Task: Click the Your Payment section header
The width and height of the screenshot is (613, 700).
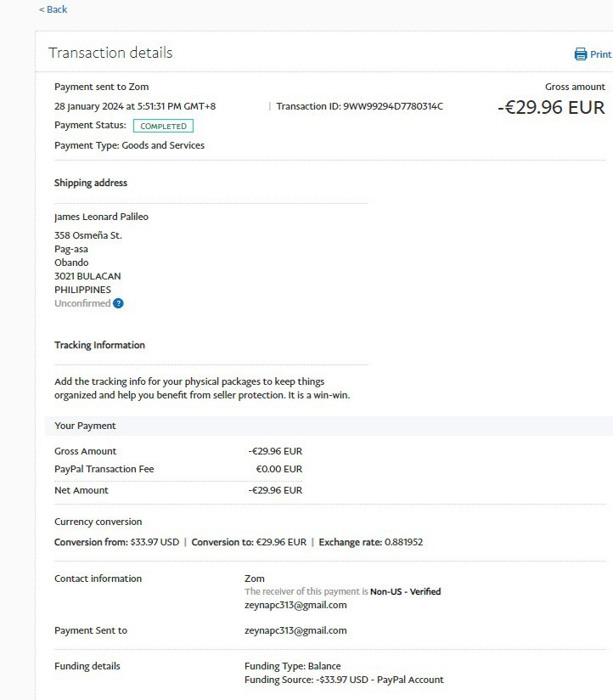Action: pos(85,426)
